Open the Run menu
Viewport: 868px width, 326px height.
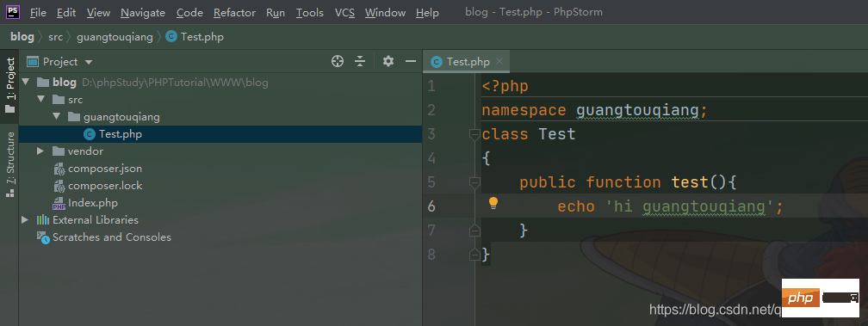(276, 12)
